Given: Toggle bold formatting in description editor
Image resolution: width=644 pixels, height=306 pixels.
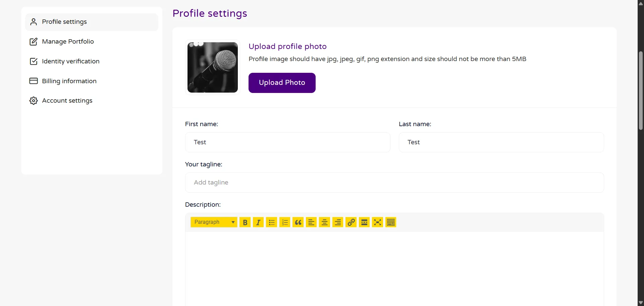Looking at the screenshot, I should pyautogui.click(x=245, y=222).
